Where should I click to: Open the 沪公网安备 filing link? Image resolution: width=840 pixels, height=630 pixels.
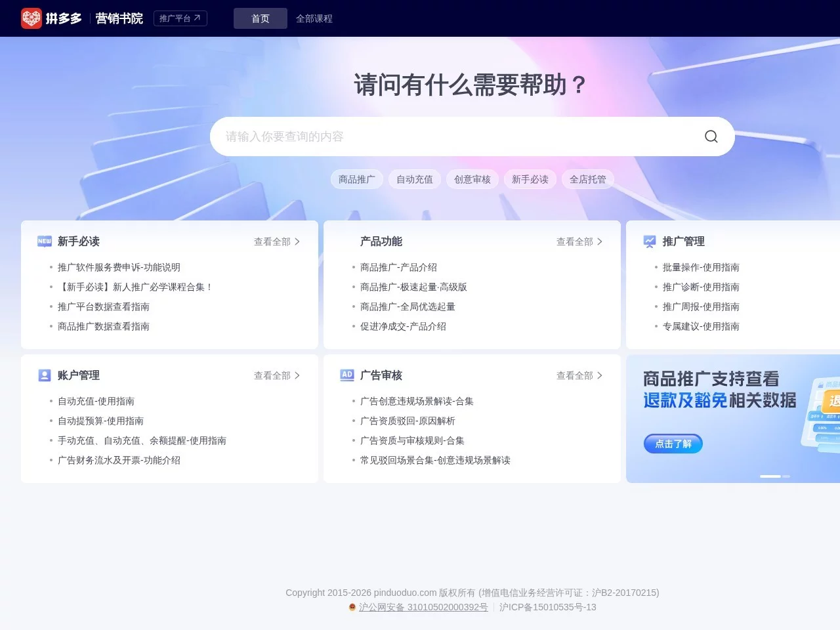click(423, 607)
